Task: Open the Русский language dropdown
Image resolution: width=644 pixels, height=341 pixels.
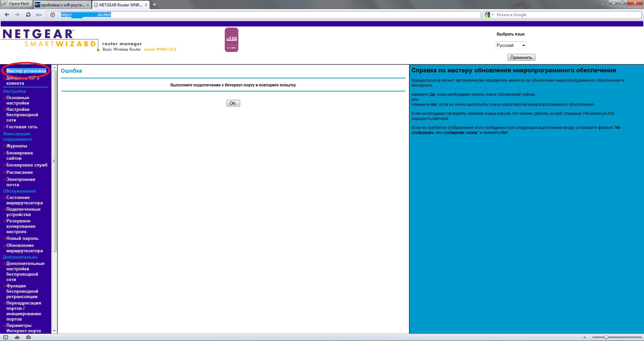Action: tap(511, 46)
